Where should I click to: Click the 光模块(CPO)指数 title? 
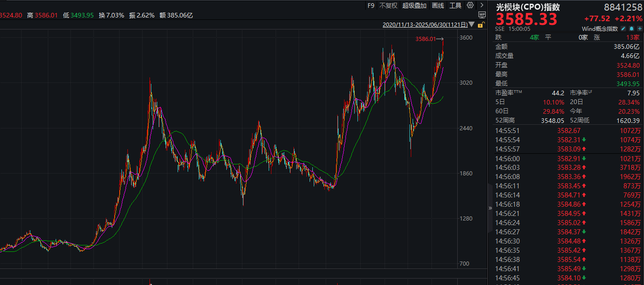coord(528,7)
